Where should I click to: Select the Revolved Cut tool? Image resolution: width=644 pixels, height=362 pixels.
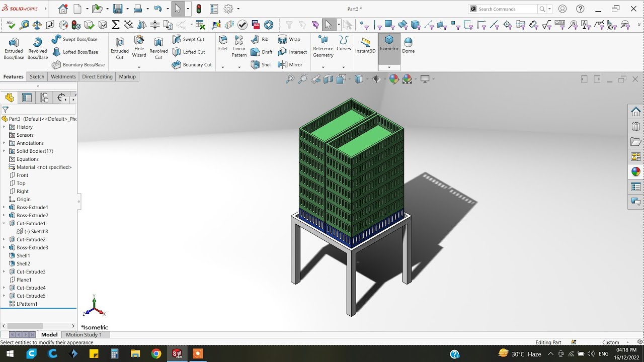[158, 48]
